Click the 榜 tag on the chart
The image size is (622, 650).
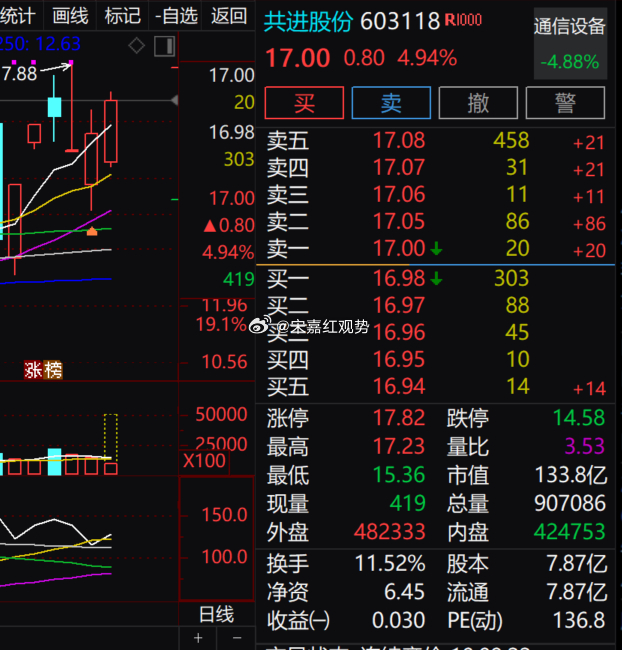click(53, 370)
